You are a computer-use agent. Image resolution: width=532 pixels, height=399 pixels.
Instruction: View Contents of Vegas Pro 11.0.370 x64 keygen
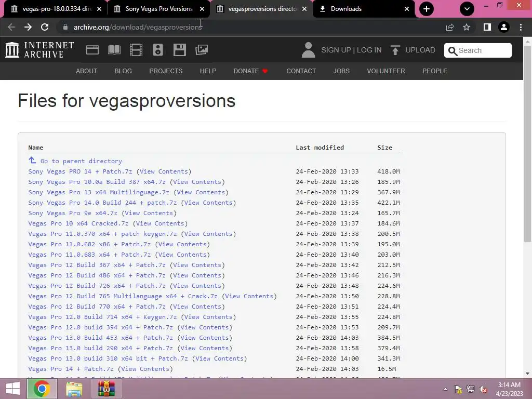pos(208,234)
